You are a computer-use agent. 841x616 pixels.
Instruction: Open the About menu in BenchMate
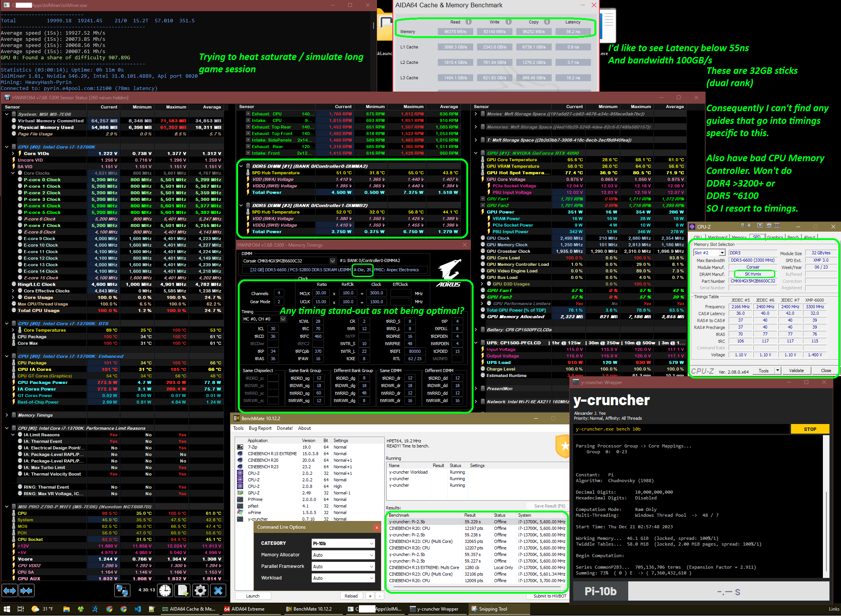coord(304,428)
